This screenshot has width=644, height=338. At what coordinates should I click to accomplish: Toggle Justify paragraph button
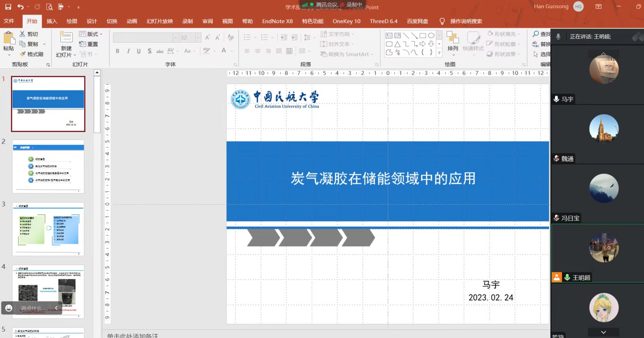click(279, 51)
